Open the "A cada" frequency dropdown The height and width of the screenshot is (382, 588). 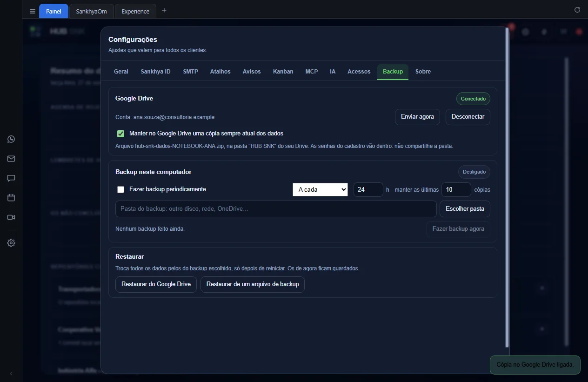(x=320, y=189)
